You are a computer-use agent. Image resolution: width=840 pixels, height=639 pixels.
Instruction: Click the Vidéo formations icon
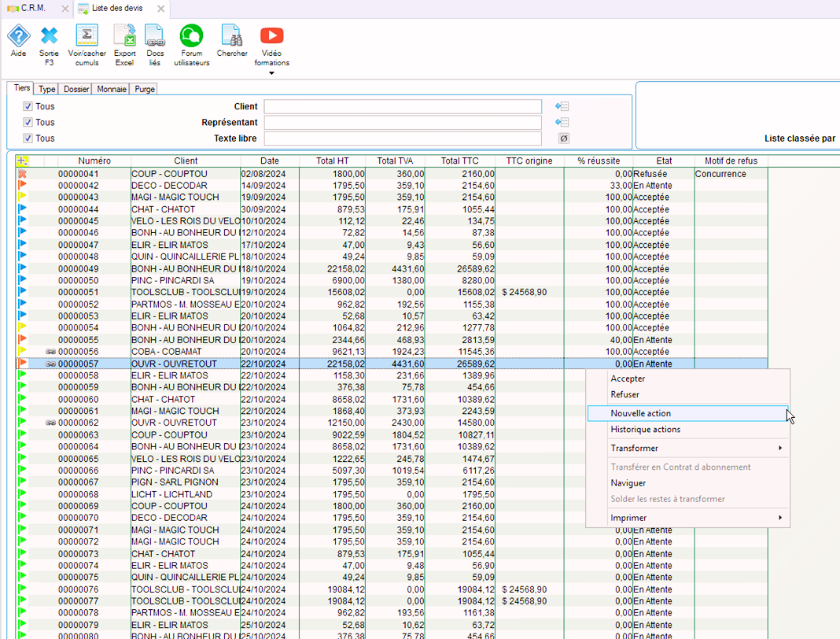pos(271,36)
